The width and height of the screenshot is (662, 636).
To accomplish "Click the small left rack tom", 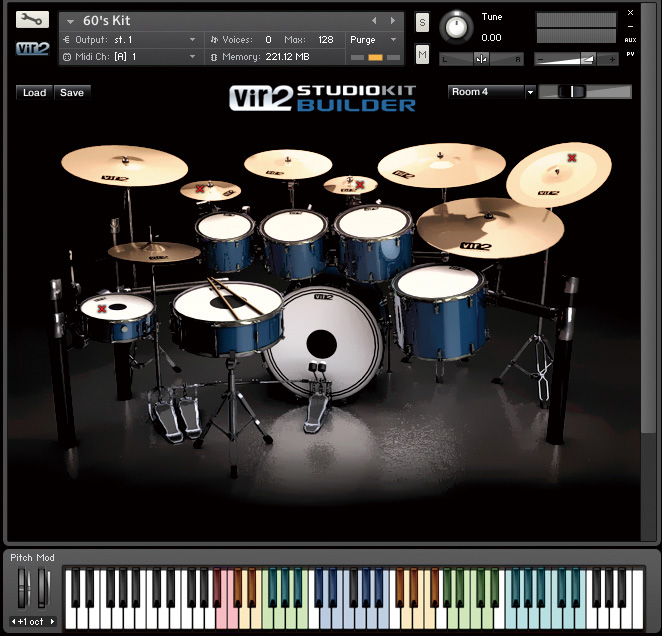I will 225,241.
